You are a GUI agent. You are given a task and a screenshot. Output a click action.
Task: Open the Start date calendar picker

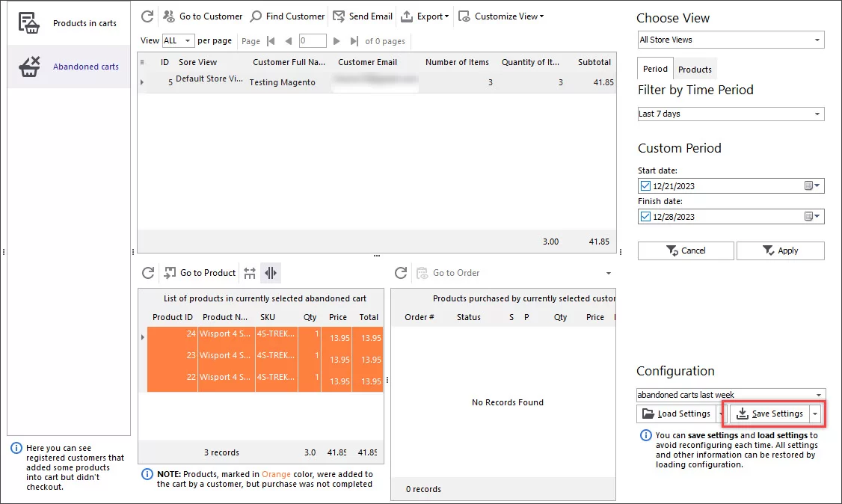[812, 185]
